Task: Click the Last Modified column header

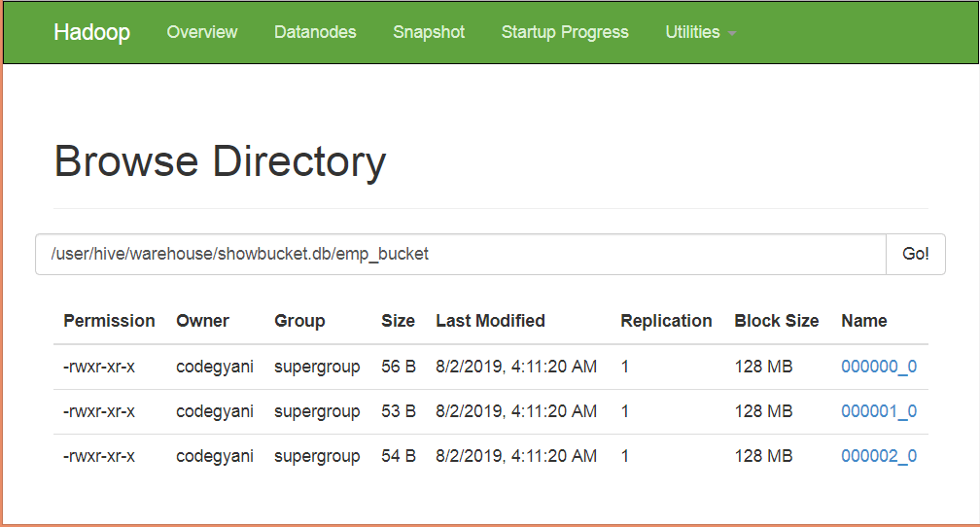Action: click(490, 321)
